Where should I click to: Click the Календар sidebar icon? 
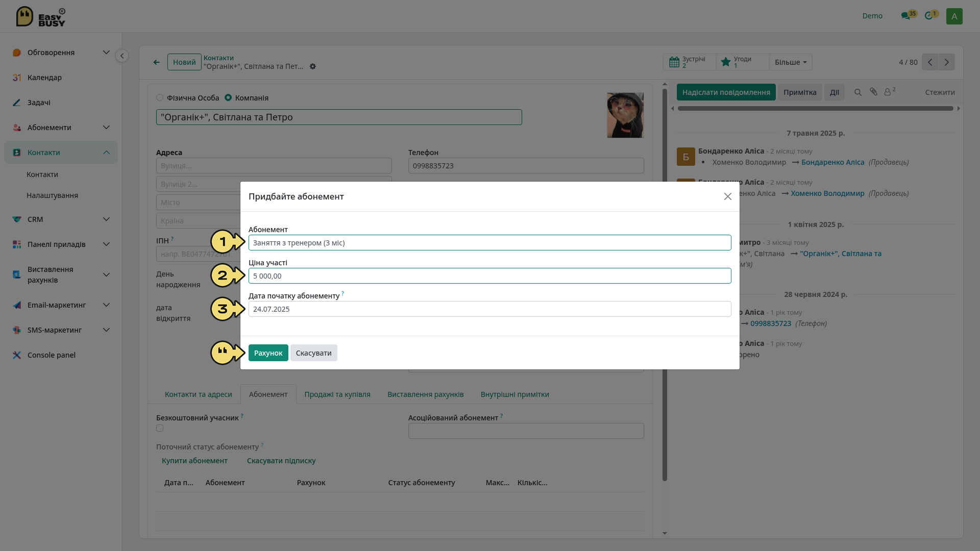click(17, 78)
